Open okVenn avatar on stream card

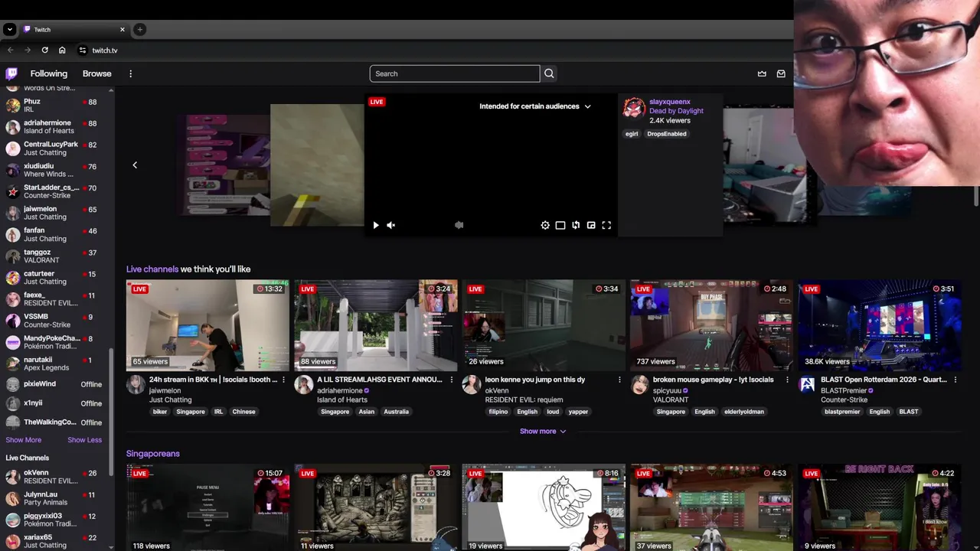(x=472, y=385)
